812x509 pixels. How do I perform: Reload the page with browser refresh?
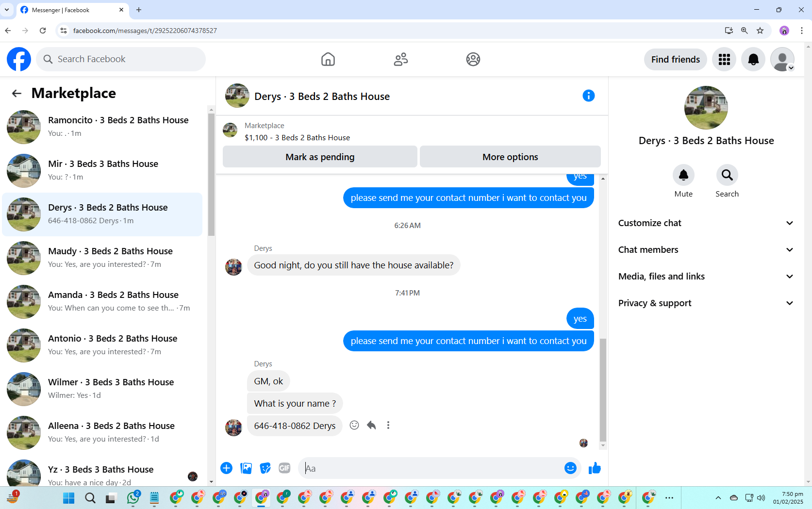click(43, 31)
